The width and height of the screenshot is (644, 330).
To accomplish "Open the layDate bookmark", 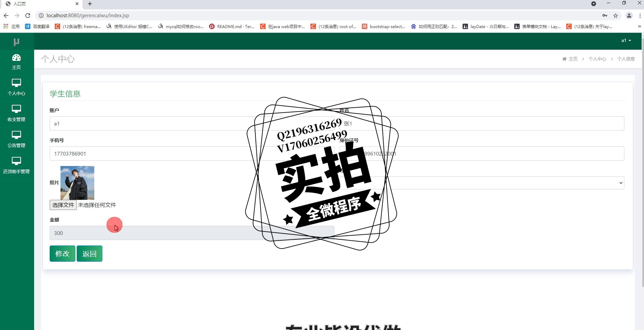I will (x=486, y=26).
